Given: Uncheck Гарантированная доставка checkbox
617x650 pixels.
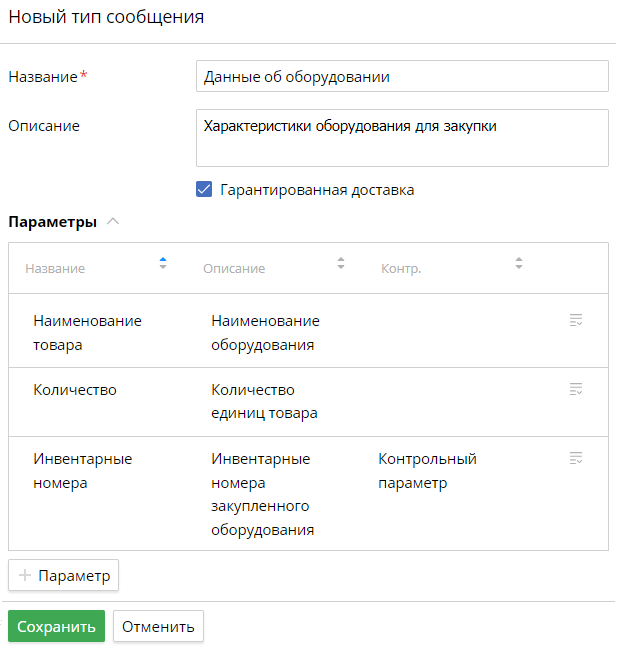Looking at the screenshot, I should (x=204, y=189).
